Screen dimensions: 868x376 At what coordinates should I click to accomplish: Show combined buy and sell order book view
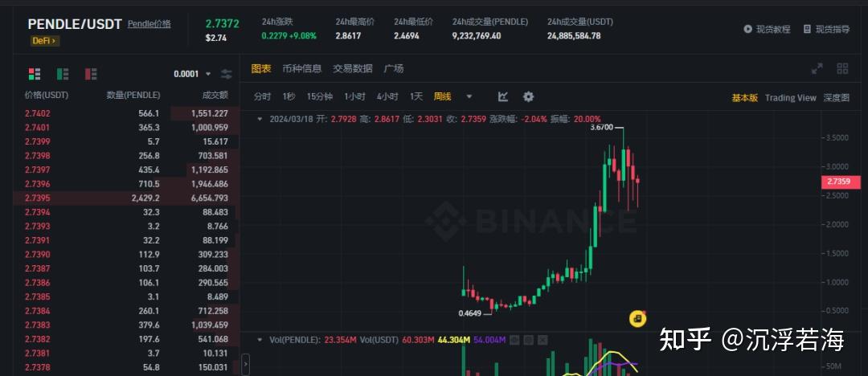(x=35, y=74)
